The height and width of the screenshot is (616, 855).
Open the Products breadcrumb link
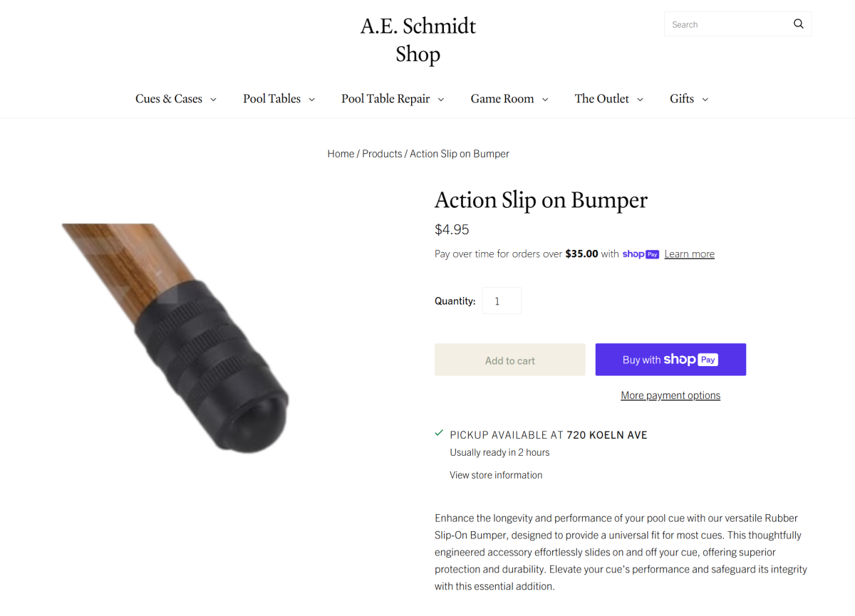coord(382,154)
